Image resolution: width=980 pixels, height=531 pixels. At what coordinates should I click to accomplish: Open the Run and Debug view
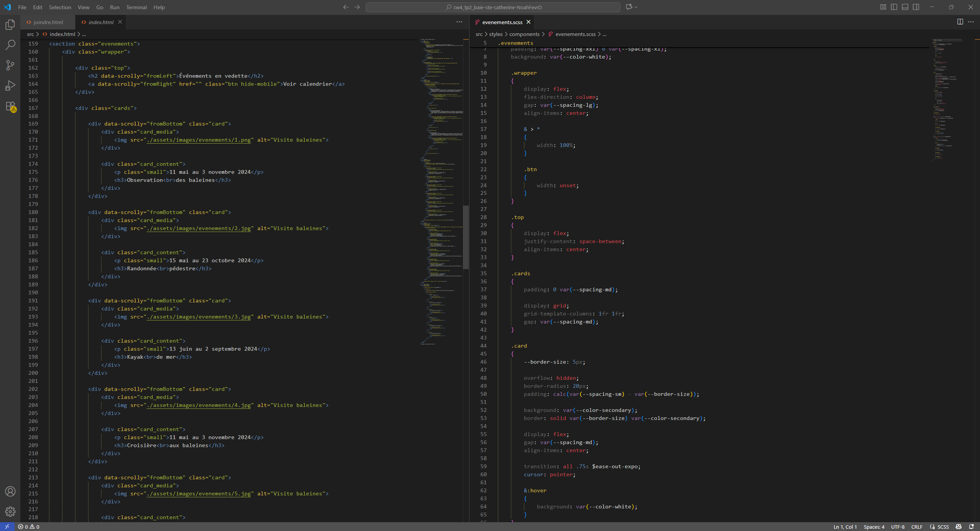(10, 85)
